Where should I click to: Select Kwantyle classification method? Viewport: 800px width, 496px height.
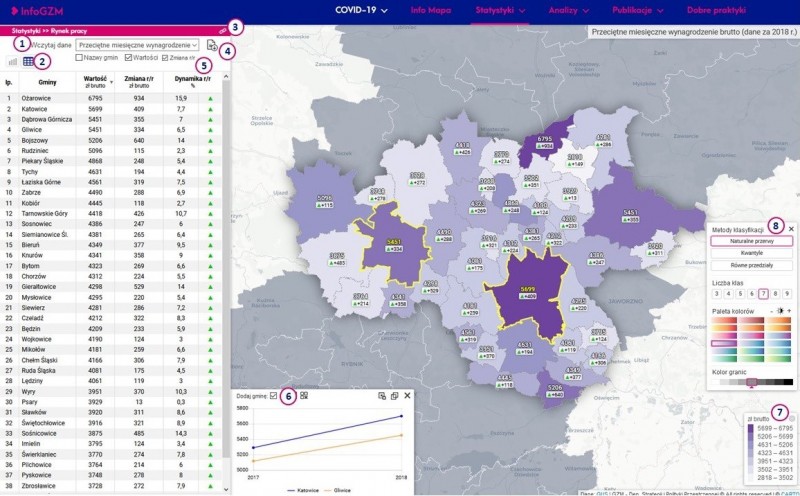752,253
